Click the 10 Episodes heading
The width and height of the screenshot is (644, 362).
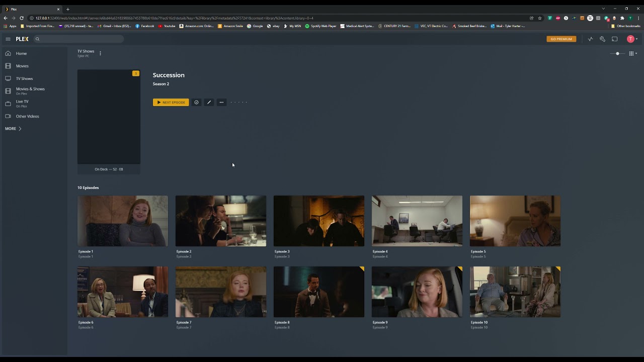click(88, 188)
